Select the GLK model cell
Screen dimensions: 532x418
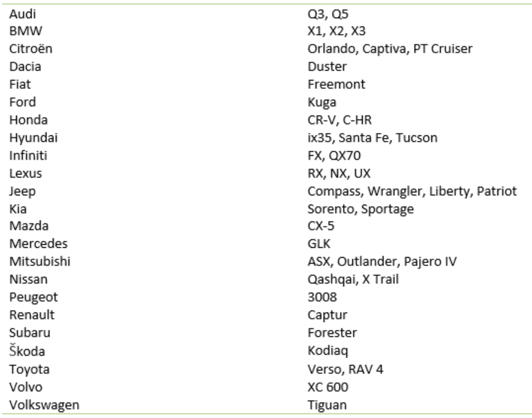point(319,244)
